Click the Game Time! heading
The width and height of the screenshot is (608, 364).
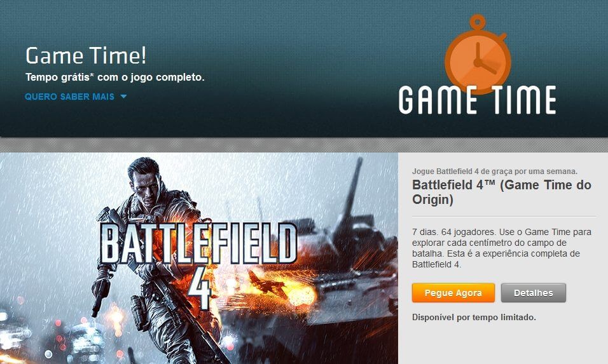pos(86,55)
